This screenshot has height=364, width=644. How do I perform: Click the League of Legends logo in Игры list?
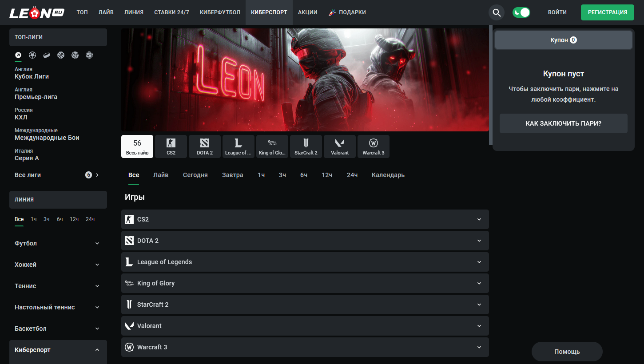(x=129, y=262)
